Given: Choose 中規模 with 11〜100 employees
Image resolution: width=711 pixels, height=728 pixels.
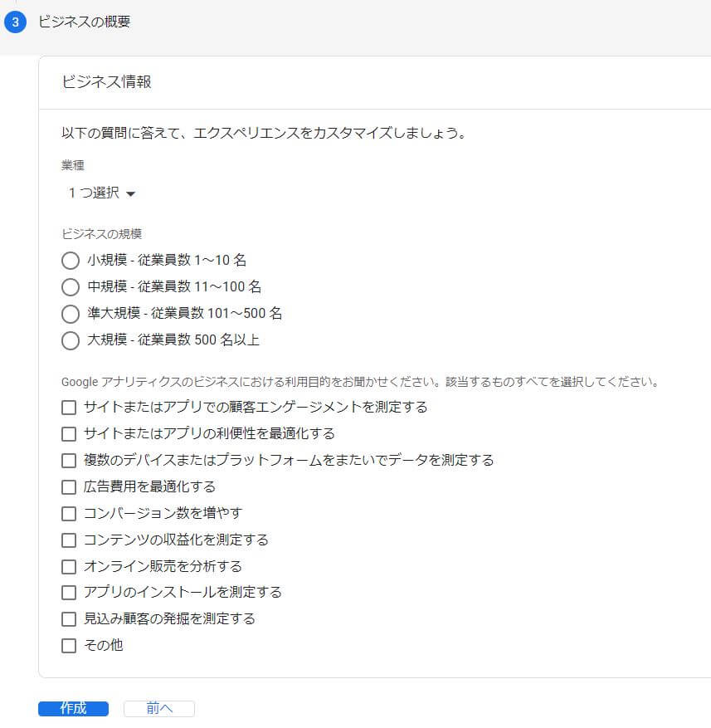Looking at the screenshot, I should [x=71, y=286].
